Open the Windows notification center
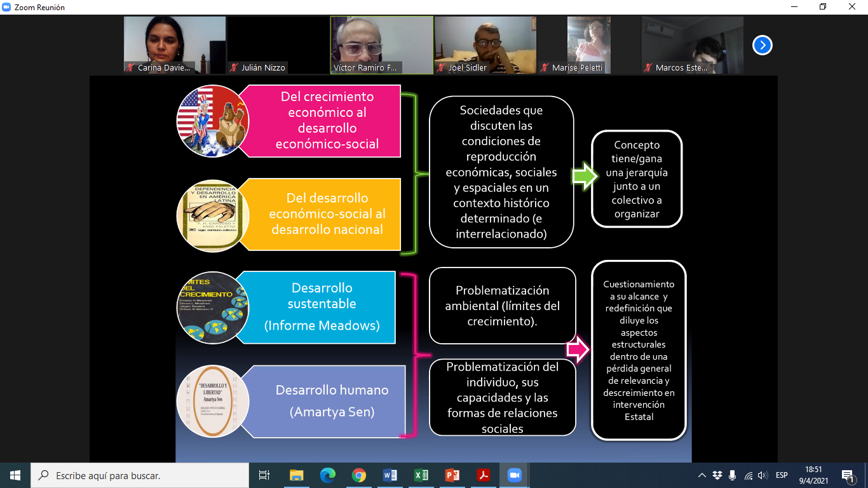The image size is (868, 488). (848, 475)
